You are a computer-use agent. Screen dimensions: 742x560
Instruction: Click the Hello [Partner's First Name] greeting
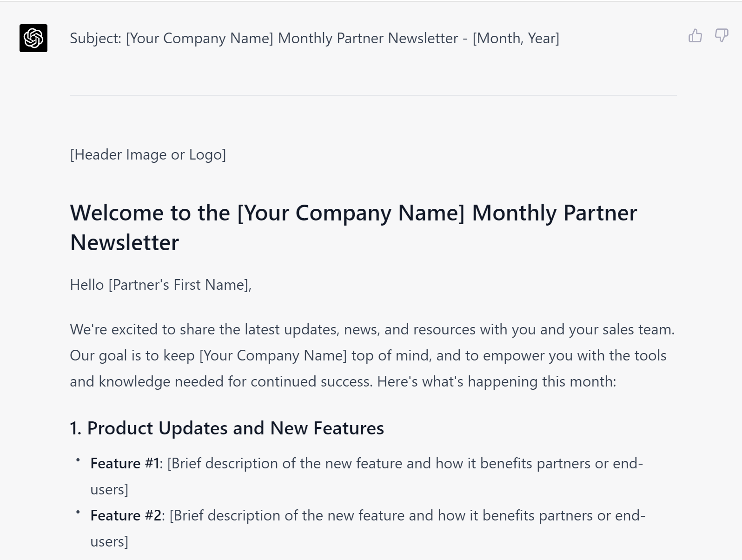pyautogui.click(x=160, y=284)
